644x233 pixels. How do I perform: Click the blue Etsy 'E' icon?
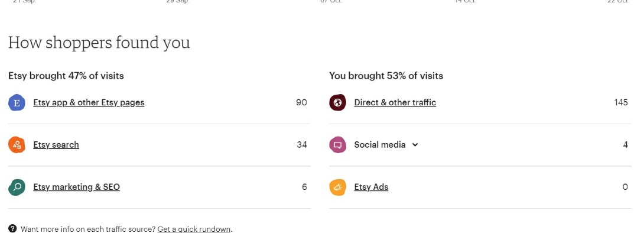[x=17, y=103]
